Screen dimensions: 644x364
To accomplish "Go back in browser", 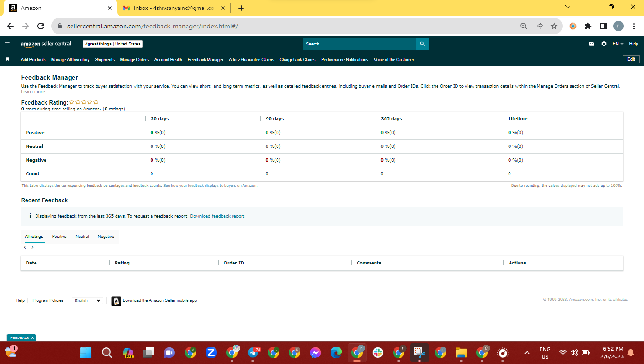I will pos(10,27).
